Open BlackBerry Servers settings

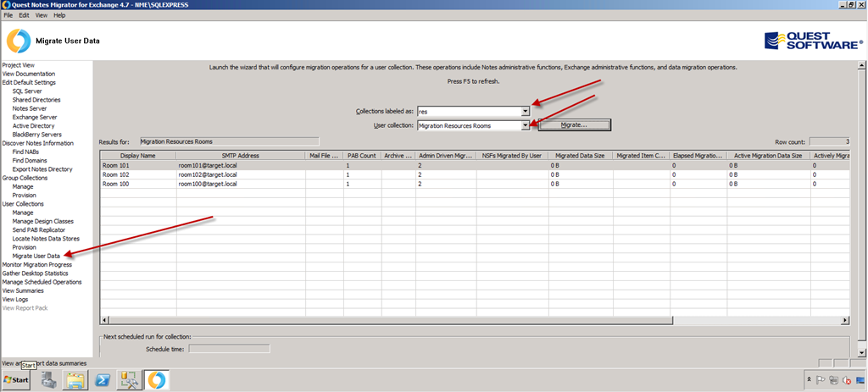click(37, 135)
